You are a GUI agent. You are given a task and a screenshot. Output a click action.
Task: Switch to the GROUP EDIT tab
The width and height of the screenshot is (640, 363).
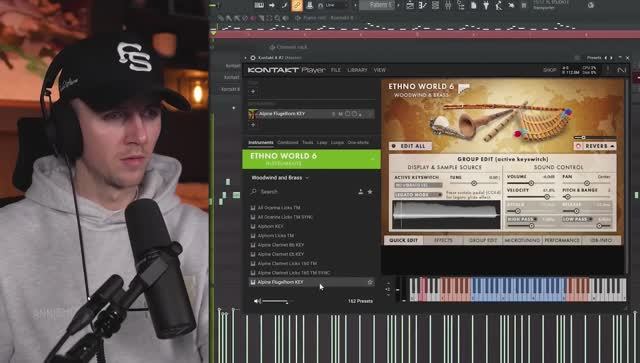point(483,241)
